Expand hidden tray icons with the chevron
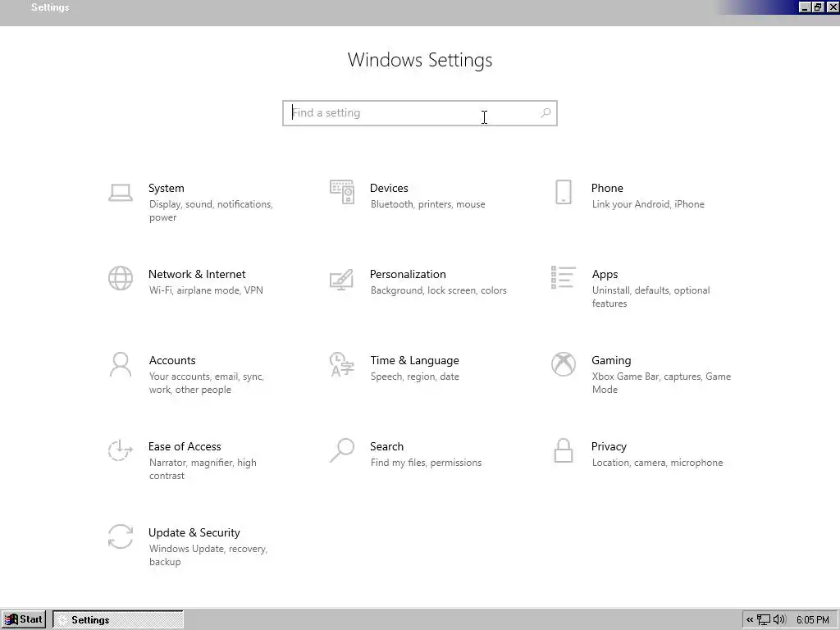The image size is (840, 630). pyautogui.click(x=750, y=620)
